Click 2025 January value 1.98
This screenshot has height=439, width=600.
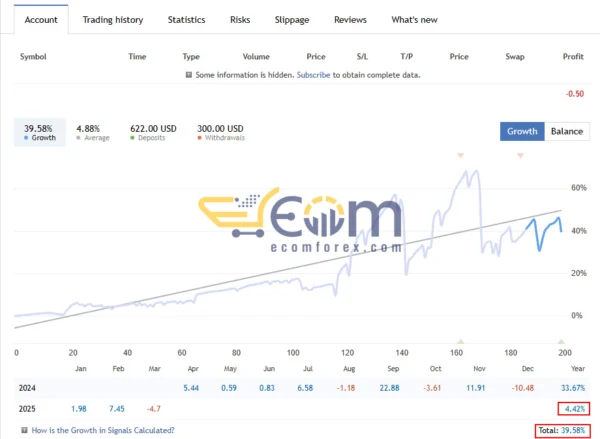click(79, 409)
